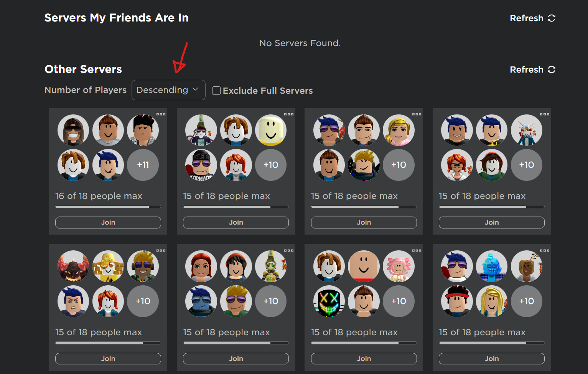
Task: Join the bottom-right server
Action: (491, 358)
